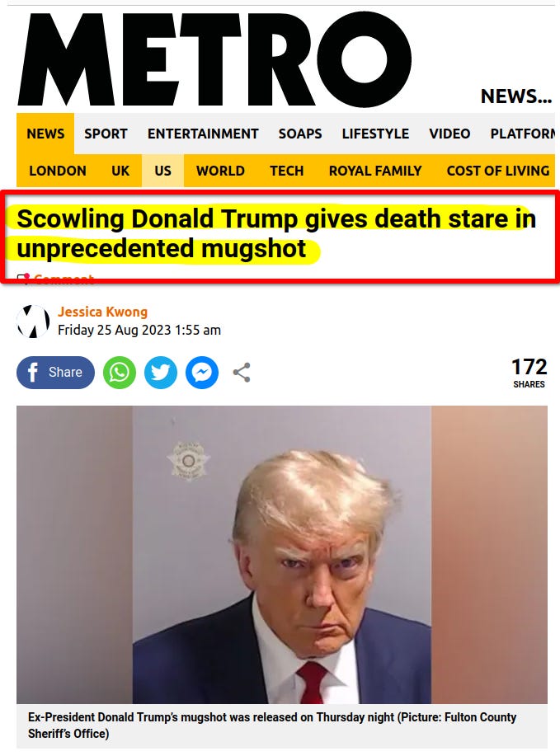Viewport: 560px width, 756px height.
Task: Open the Trump mugshot article image
Action: pos(282,555)
